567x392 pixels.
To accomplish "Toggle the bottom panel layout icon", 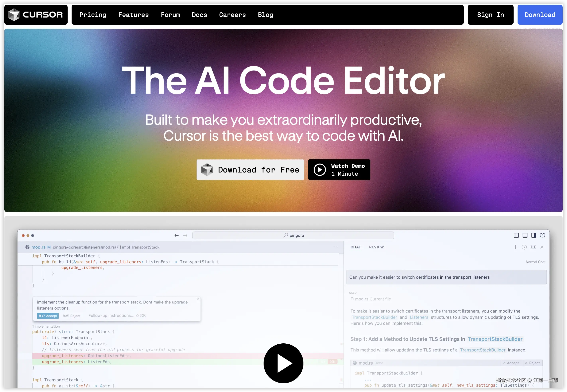I will (x=525, y=235).
